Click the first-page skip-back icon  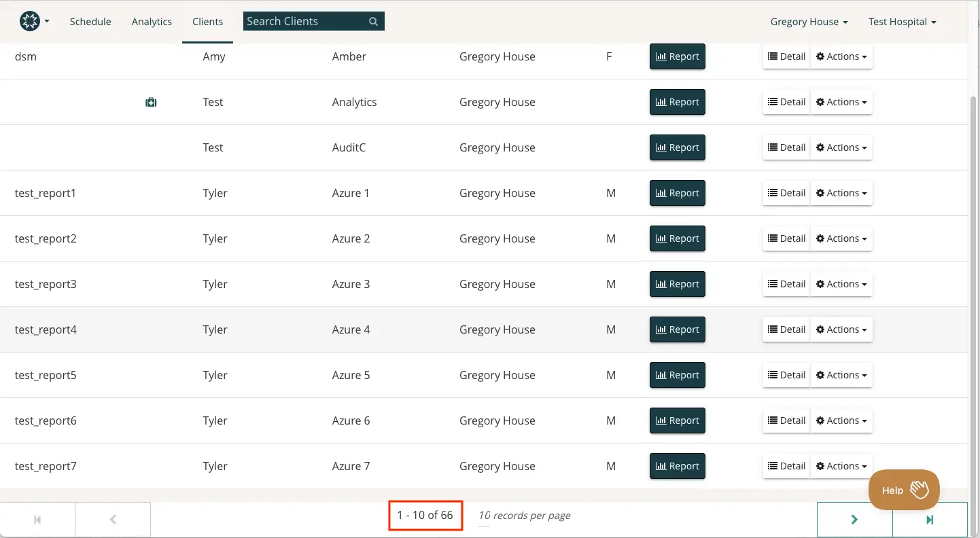coord(37,519)
